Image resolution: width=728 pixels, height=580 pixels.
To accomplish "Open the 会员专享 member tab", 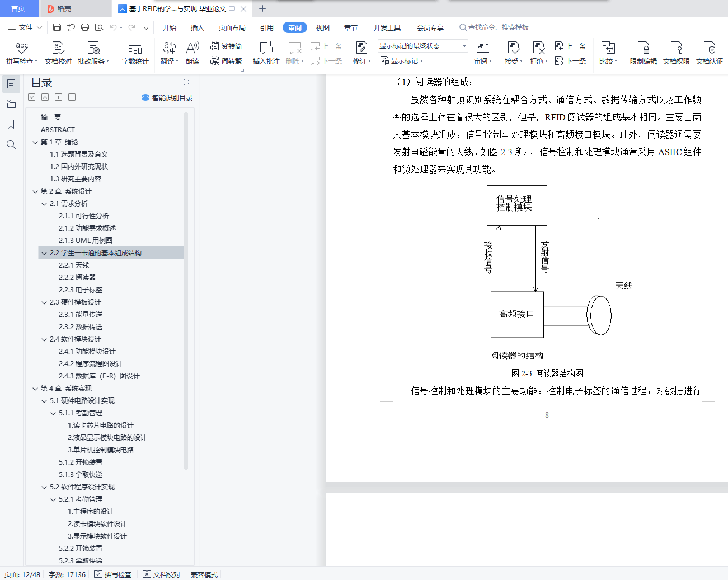I will pos(430,27).
